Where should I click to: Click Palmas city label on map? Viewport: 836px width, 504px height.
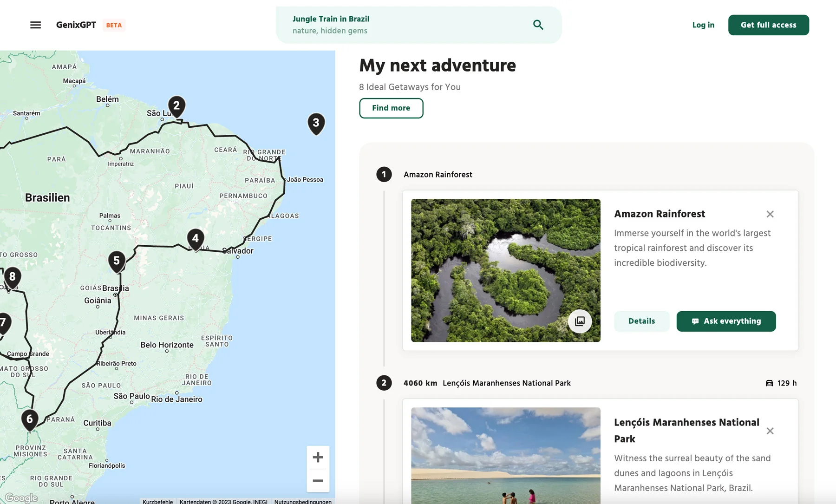coord(110,216)
